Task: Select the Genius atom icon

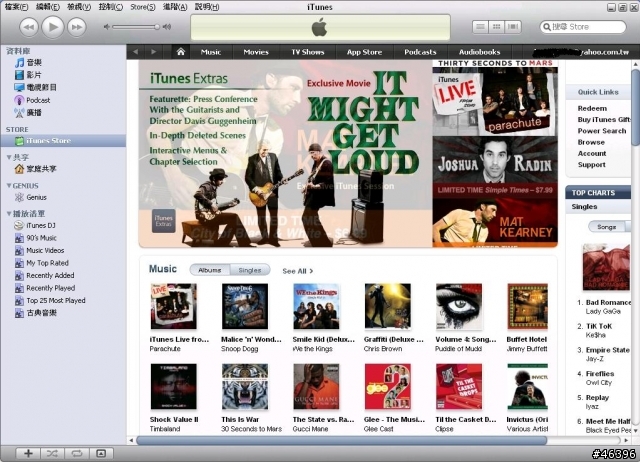Action: tap(19, 198)
